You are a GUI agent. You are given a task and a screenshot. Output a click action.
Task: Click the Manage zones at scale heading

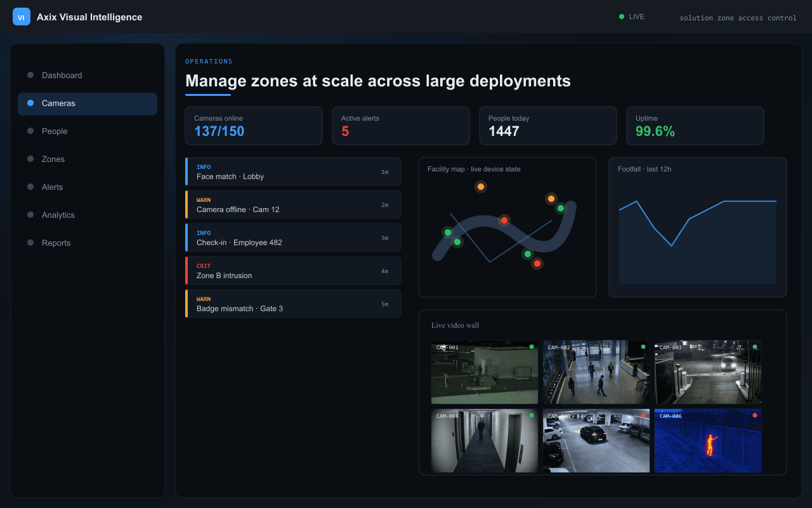(x=378, y=81)
